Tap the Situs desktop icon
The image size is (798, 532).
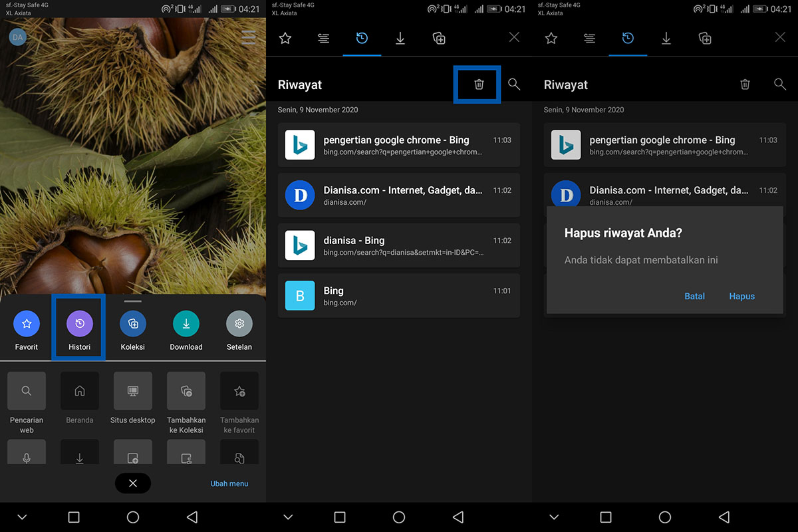click(132, 391)
